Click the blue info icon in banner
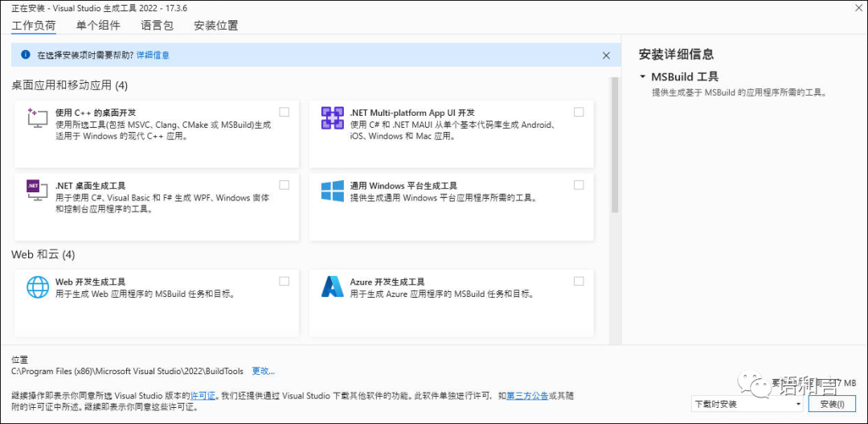Viewport: 868px width, 424px height. point(25,55)
